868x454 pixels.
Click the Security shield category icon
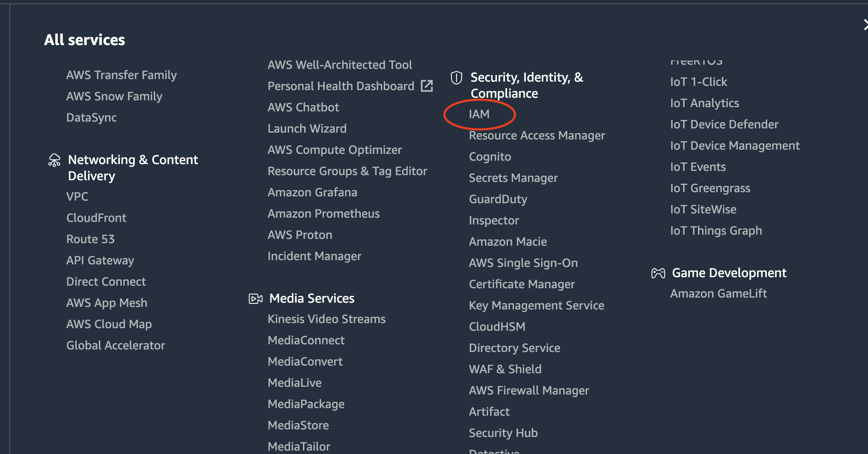(x=456, y=78)
